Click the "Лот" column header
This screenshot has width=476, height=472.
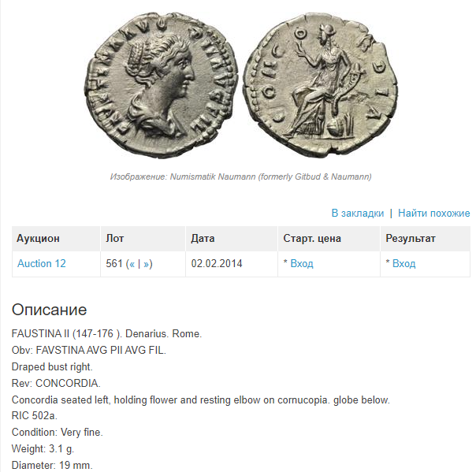pyautogui.click(x=114, y=238)
